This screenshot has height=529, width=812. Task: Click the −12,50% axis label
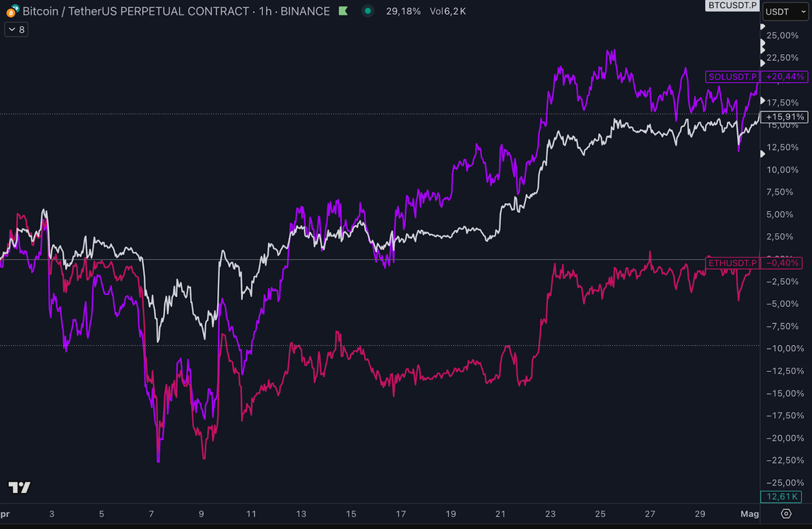tap(785, 371)
